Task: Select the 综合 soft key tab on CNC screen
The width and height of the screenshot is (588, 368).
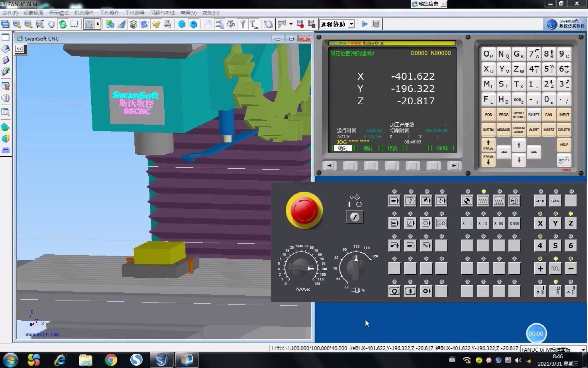Action: [x=392, y=148]
